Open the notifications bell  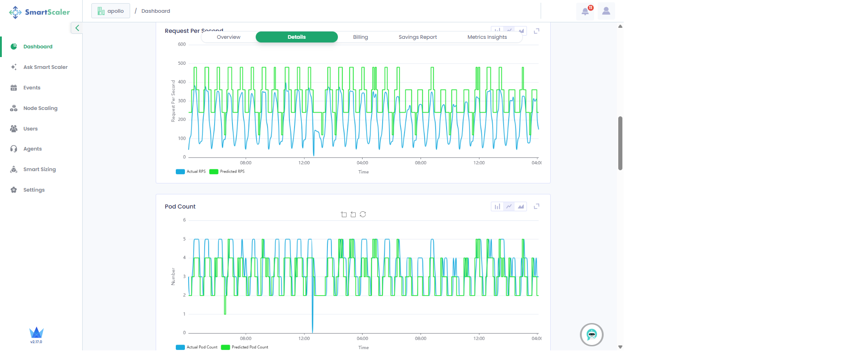click(x=585, y=11)
